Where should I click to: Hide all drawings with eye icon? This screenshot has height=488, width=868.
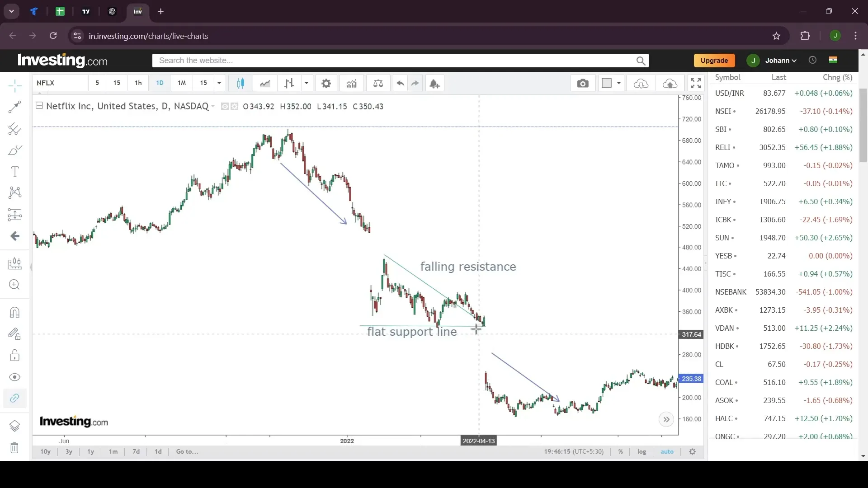(15, 377)
